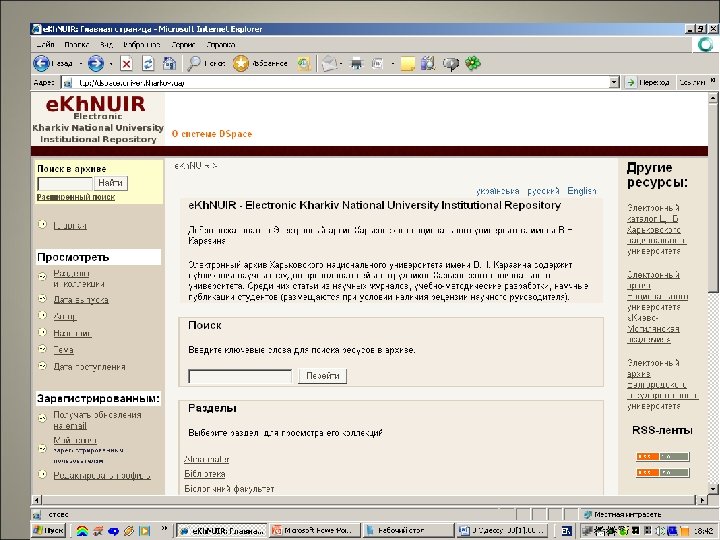Browse by Автор link
The width and height of the screenshot is (720, 540).
(x=65, y=316)
